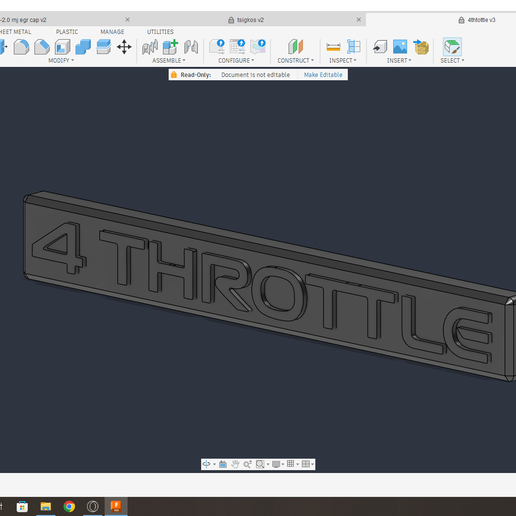Open the INSERT dropdown menu
Viewport: 516px width, 516px height.
click(399, 60)
